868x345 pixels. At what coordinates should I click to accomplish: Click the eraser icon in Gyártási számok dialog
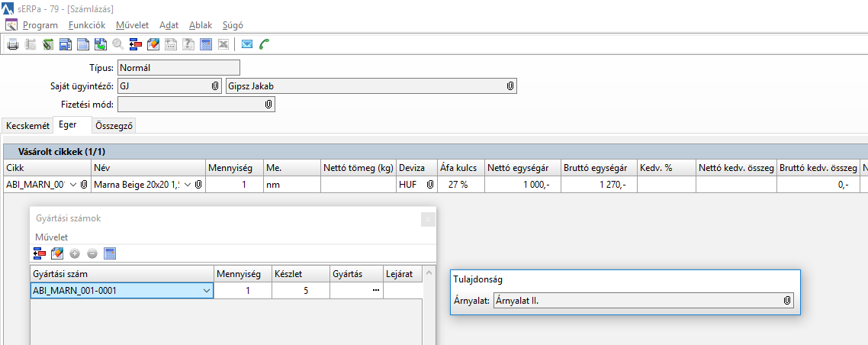56,253
